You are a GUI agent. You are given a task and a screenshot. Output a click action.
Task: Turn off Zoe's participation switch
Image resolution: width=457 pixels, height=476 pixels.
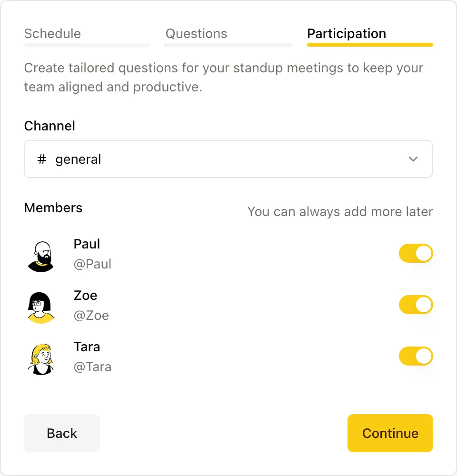(416, 305)
